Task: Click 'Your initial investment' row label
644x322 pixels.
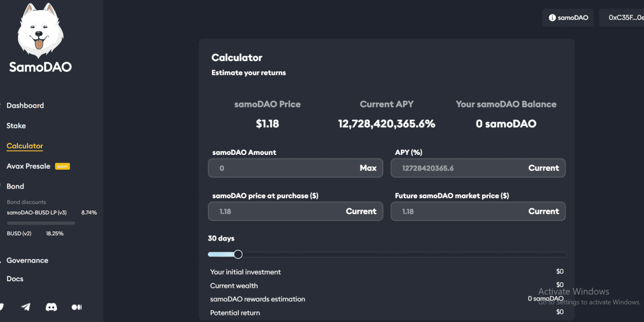Action: (246, 272)
